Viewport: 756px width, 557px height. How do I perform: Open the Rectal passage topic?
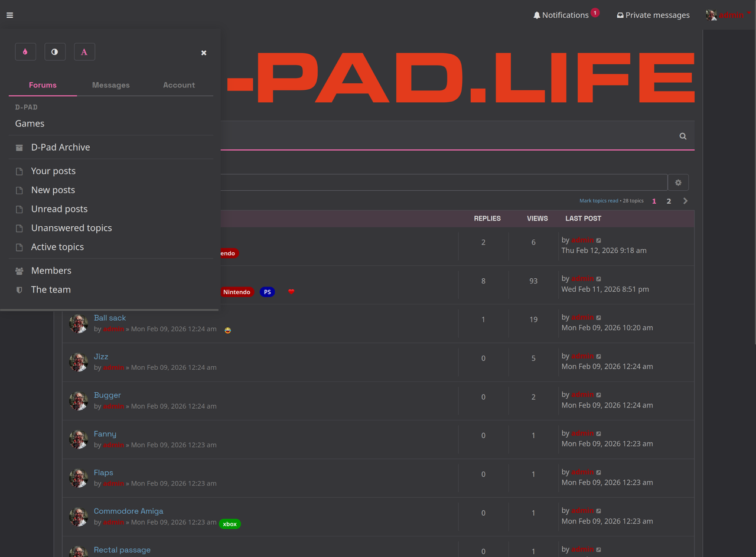pos(122,550)
